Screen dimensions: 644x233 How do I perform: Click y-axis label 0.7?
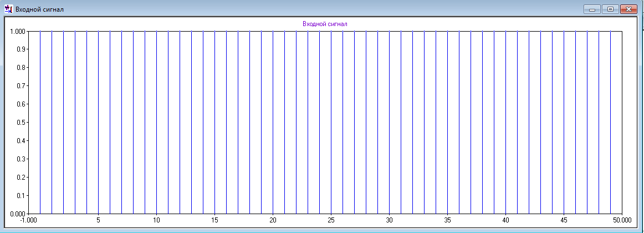(x=21, y=86)
